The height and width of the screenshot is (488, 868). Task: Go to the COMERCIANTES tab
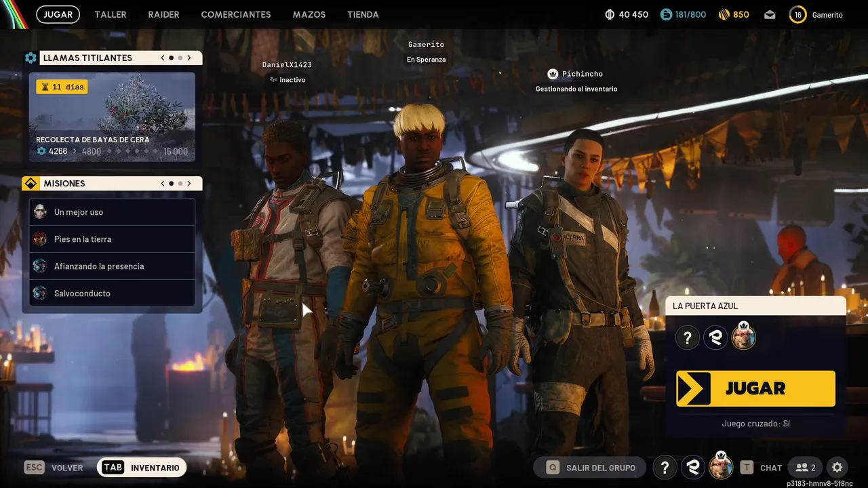click(236, 14)
